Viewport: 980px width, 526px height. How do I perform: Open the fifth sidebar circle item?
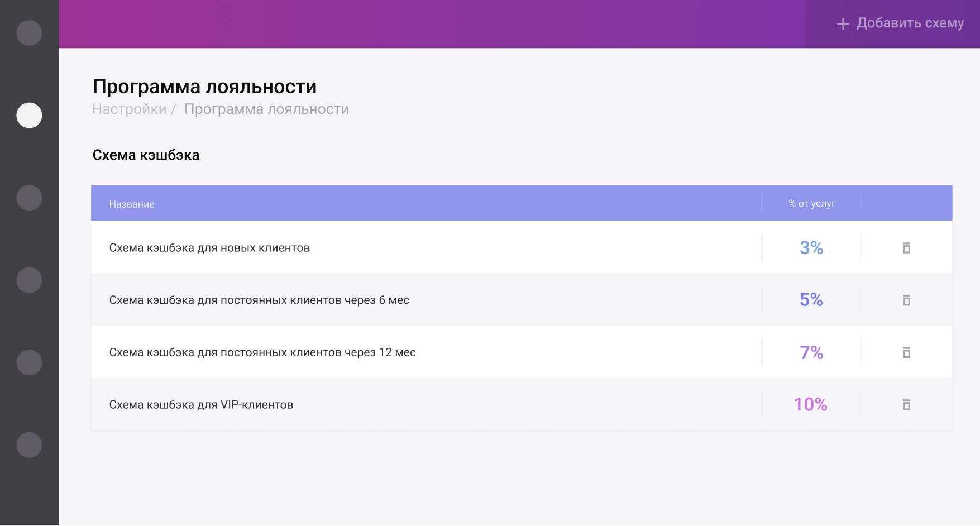click(x=29, y=362)
